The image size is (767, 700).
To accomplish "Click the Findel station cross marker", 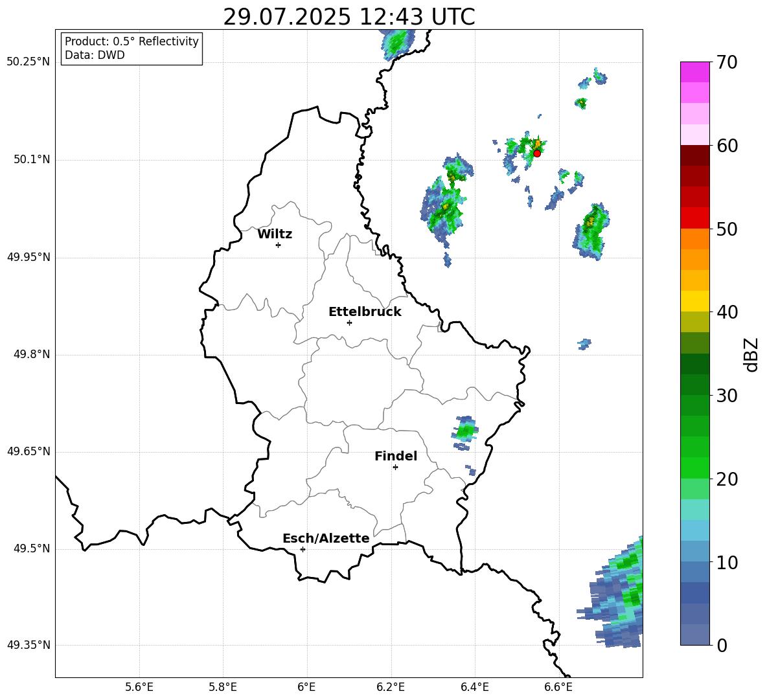I will coord(395,468).
